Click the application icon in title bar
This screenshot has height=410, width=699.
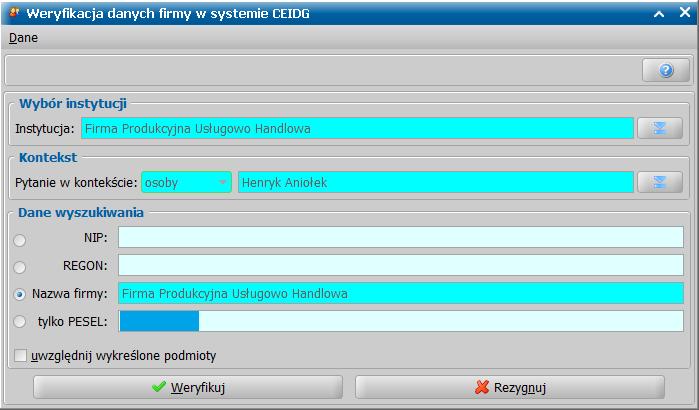coord(14,13)
